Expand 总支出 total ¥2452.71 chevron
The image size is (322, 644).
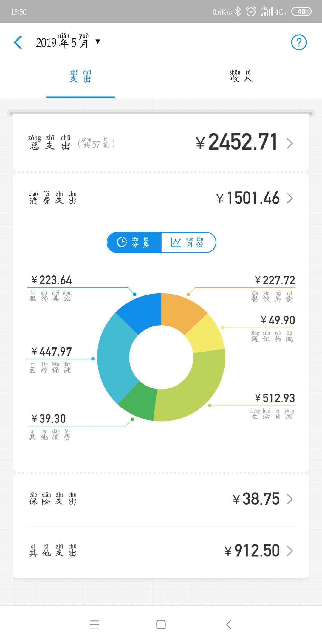(x=290, y=143)
